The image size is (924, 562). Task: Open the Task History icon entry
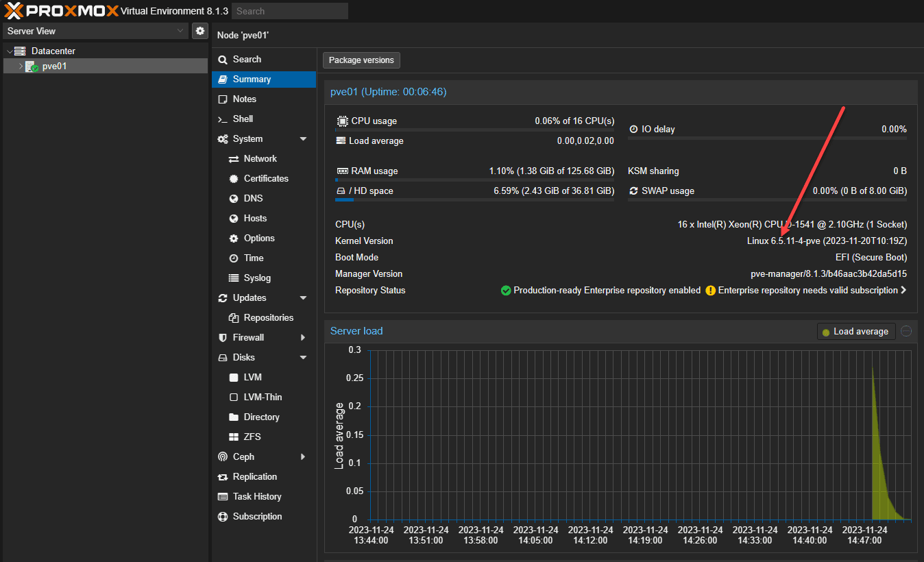(222, 497)
